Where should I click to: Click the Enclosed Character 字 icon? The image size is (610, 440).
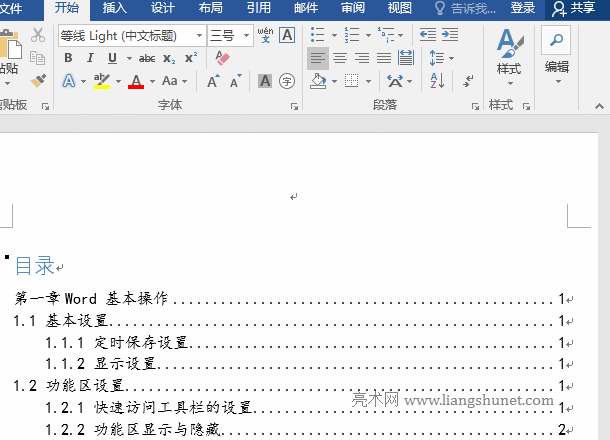coord(287,81)
